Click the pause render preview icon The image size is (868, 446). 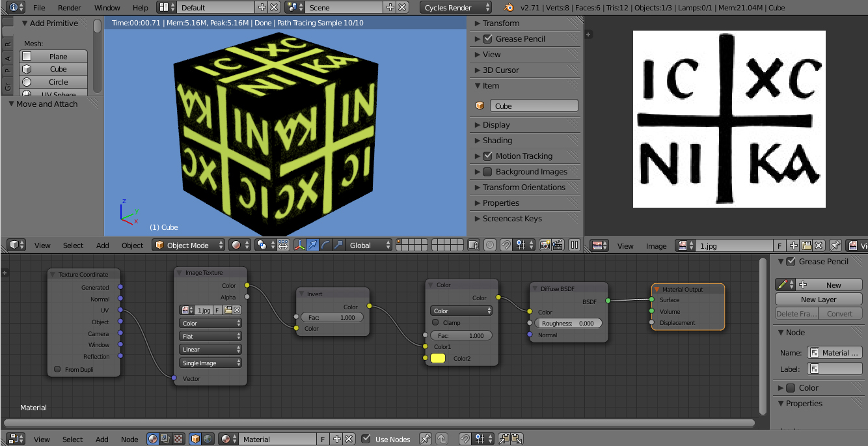tap(575, 245)
